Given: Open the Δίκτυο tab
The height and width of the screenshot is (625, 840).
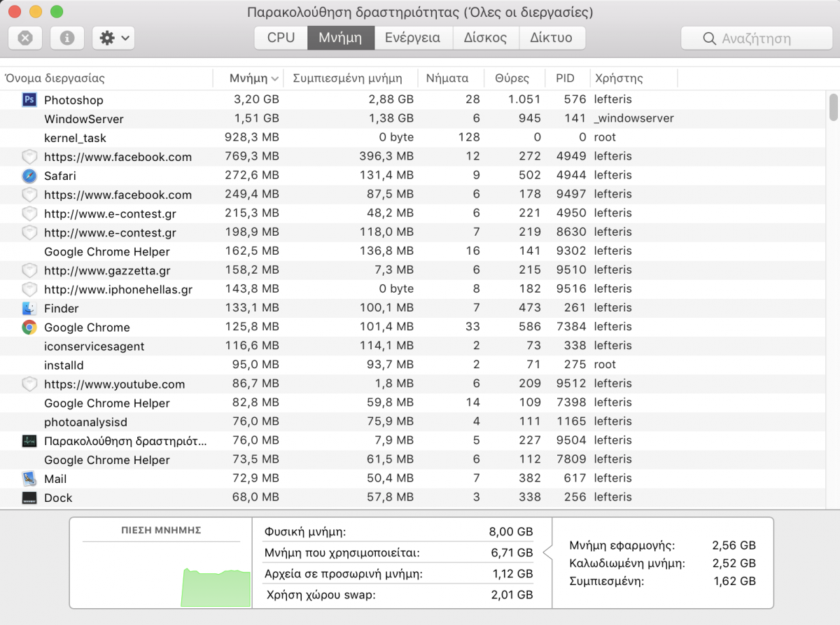Looking at the screenshot, I should (x=551, y=38).
